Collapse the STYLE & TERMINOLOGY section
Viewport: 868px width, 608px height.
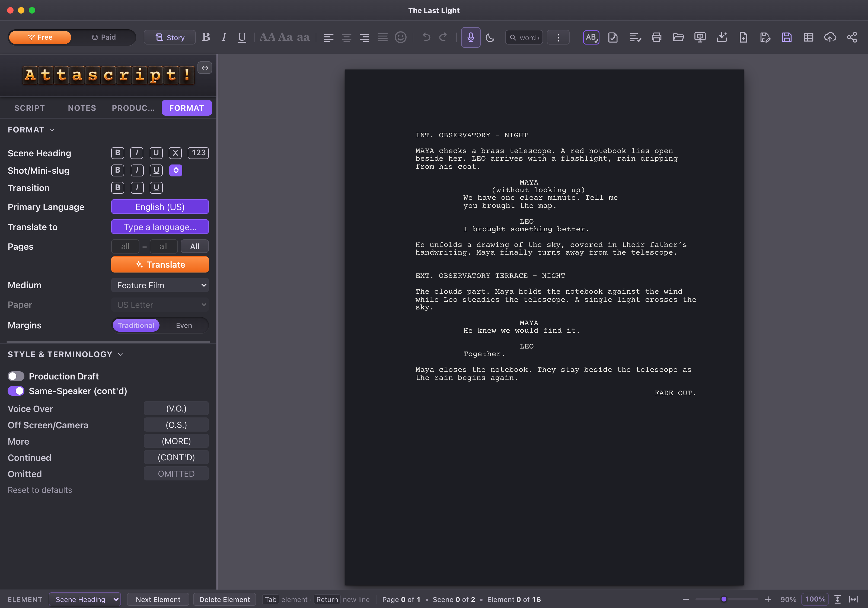point(120,354)
